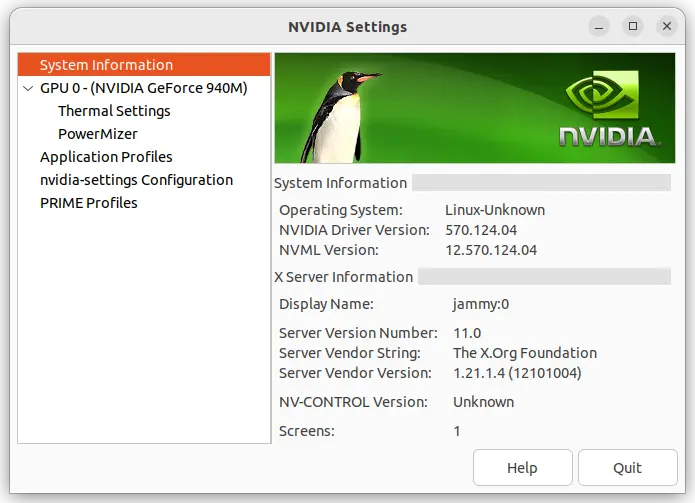Click the Server Version Number label
This screenshot has height=503, width=695.
(358, 333)
